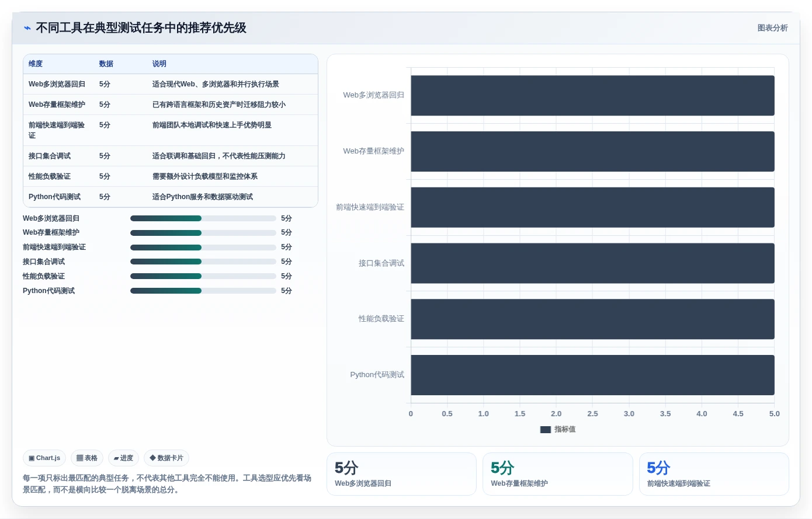
Task: Click the Web存量框架维护 progress bar
Action: (x=203, y=233)
